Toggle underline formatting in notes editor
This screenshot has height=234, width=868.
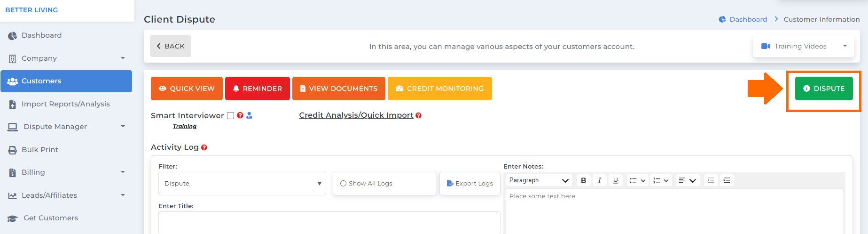[x=616, y=180]
